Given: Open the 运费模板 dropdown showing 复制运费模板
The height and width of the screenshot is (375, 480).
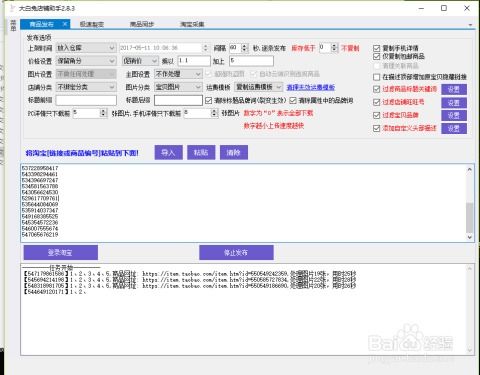Looking at the screenshot, I should tap(259, 87).
